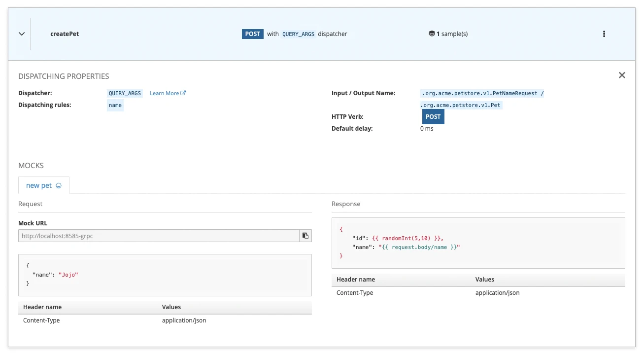Viewport: 644px width, 356px height.
Task: Open the Learn More dispatcher link
Action: click(164, 93)
